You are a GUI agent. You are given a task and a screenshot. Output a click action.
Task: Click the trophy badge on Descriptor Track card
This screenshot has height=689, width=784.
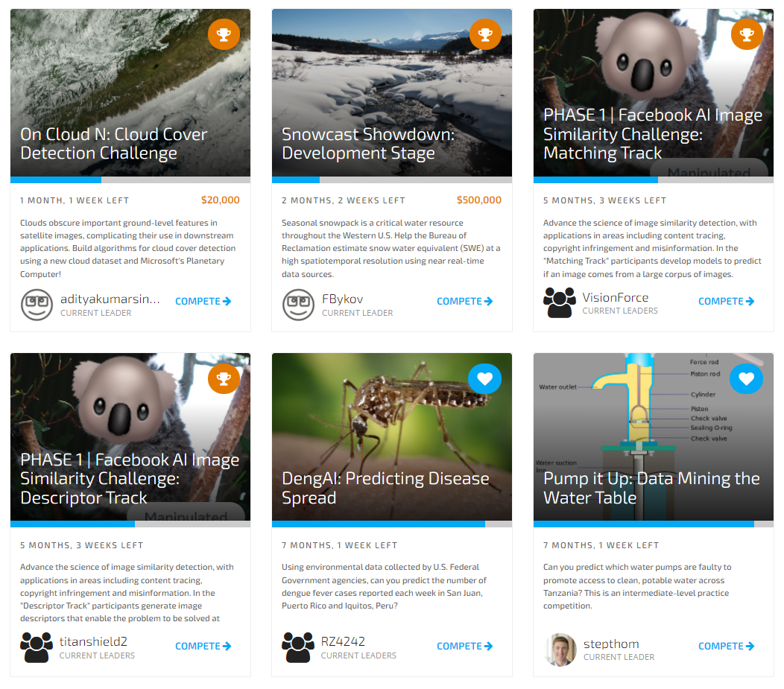coord(224,378)
